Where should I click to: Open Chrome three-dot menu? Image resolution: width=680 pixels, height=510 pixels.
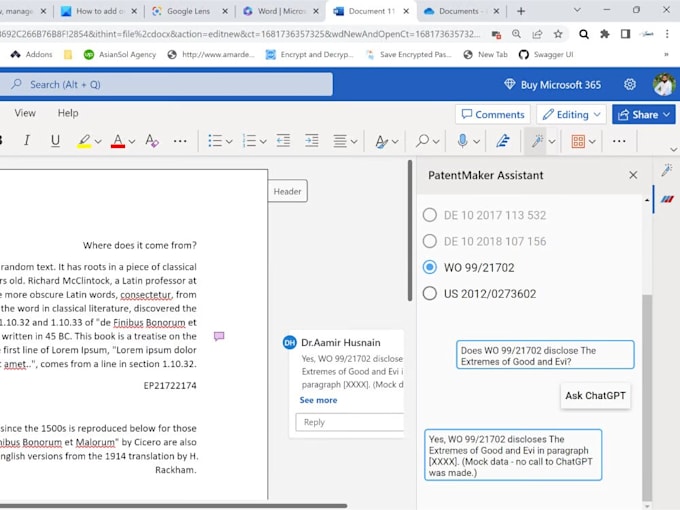(667, 34)
